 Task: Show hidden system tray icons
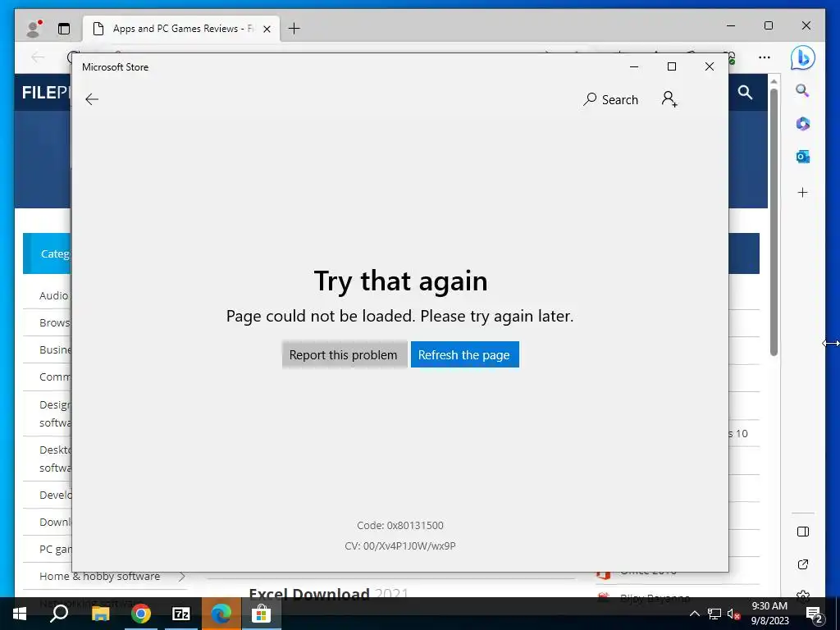pyautogui.click(x=694, y=614)
